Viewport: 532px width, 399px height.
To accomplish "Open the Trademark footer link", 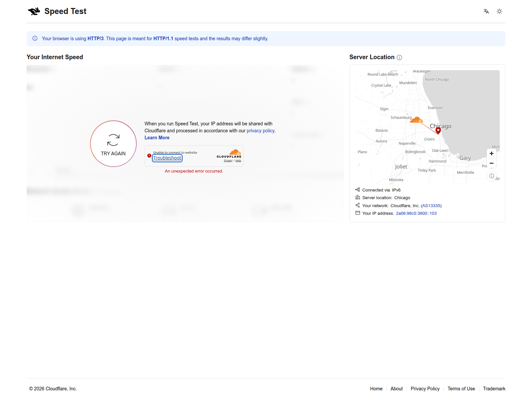I will point(494,389).
